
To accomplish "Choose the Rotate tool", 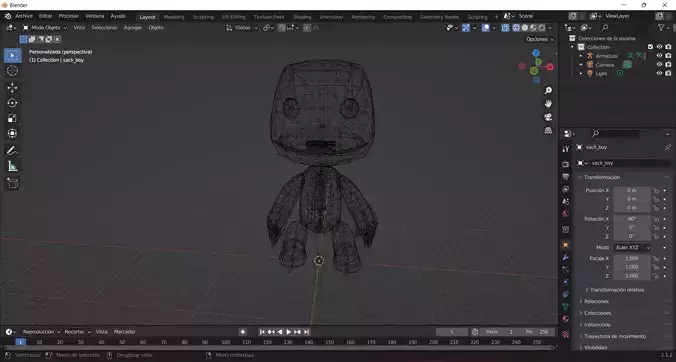I will [x=13, y=103].
